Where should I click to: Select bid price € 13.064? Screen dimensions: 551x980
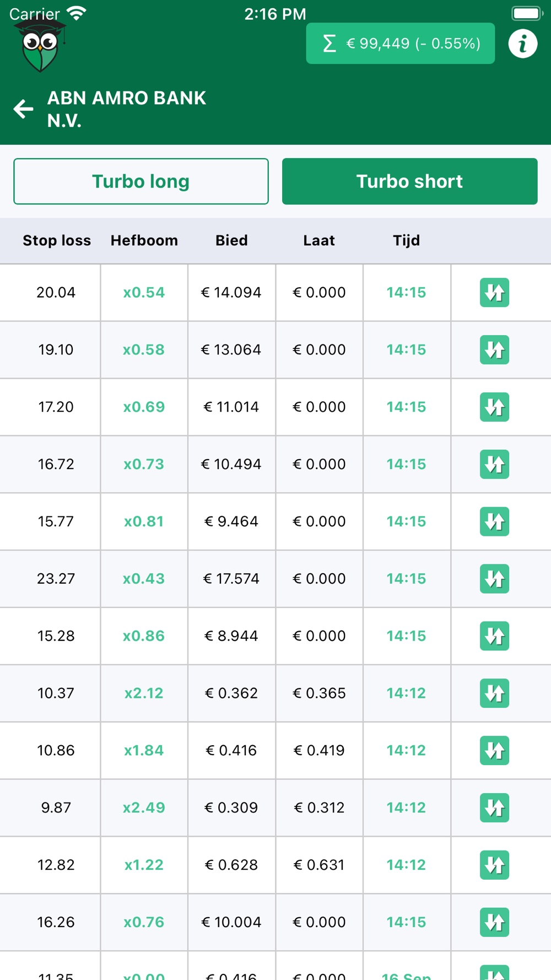click(x=231, y=350)
